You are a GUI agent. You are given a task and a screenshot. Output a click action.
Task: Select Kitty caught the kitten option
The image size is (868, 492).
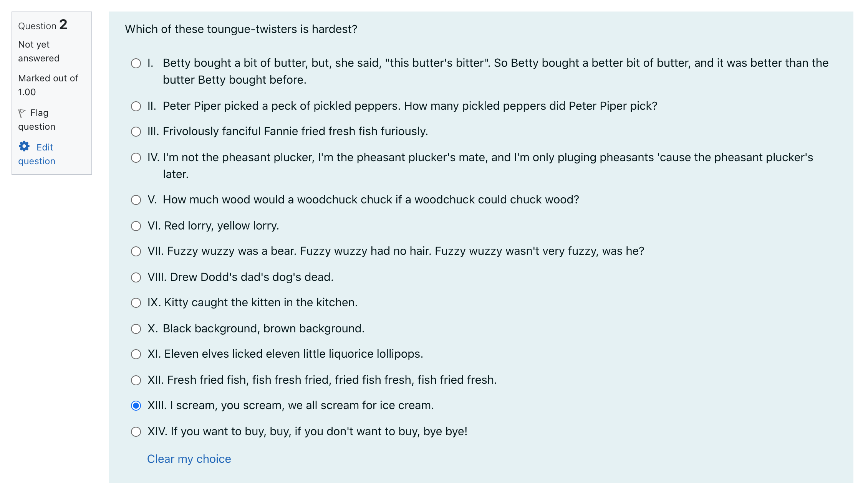click(136, 303)
